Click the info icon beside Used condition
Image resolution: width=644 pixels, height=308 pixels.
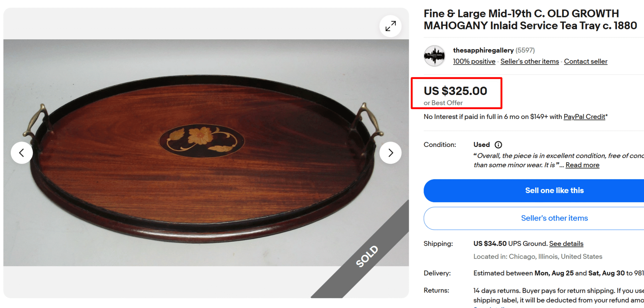(498, 145)
